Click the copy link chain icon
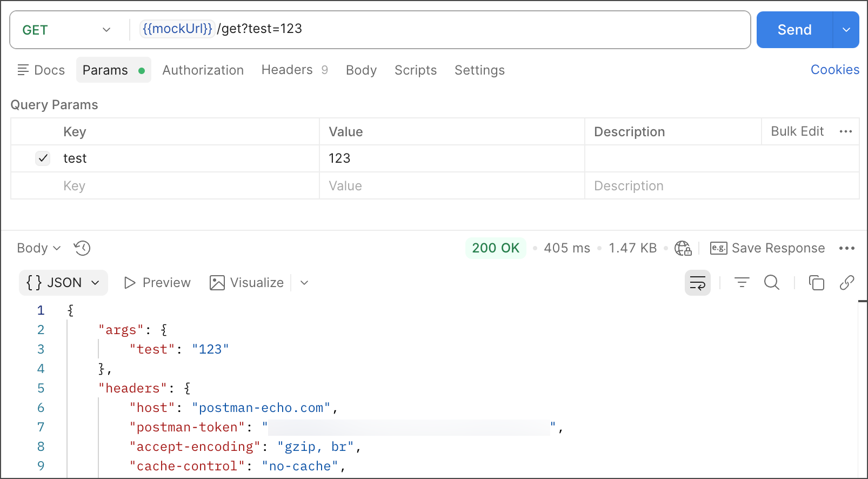 pyautogui.click(x=846, y=283)
